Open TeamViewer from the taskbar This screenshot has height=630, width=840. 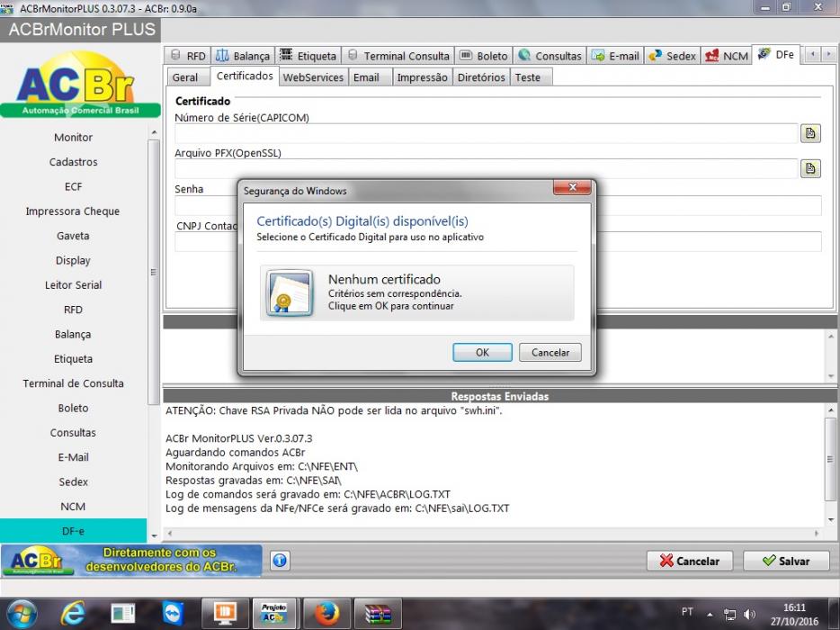point(173,614)
